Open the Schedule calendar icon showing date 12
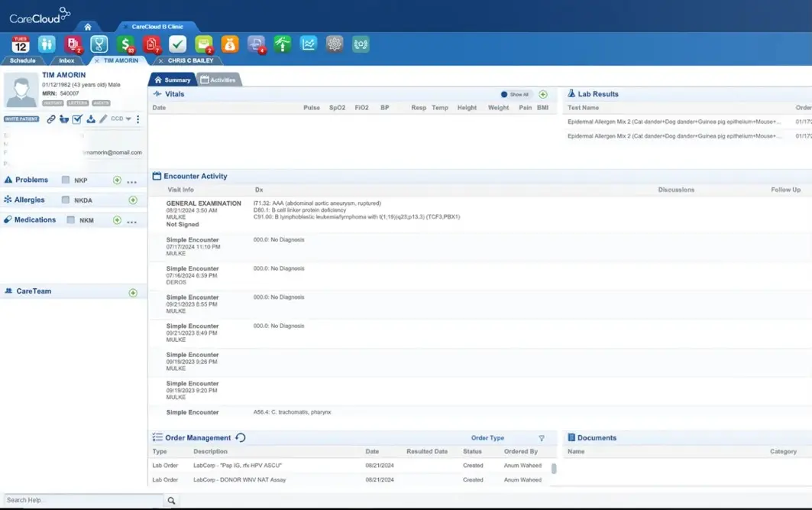This screenshot has width=812, height=510. click(21, 44)
